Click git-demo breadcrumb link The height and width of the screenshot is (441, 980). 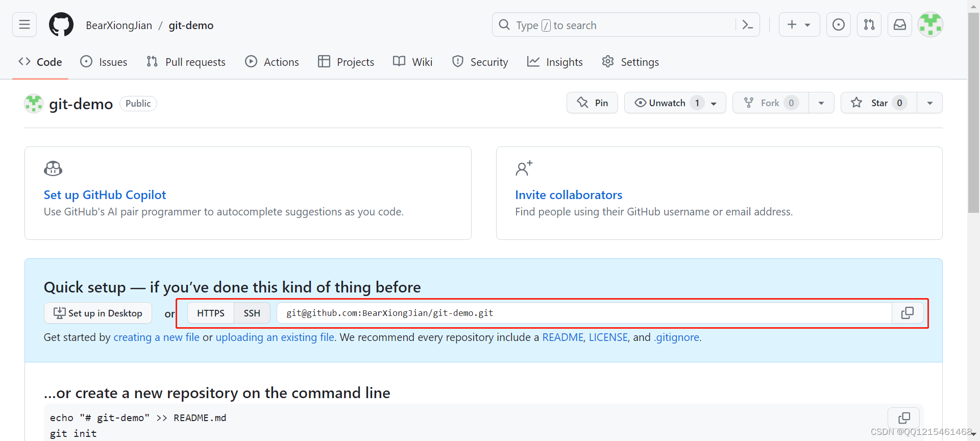[x=191, y=25]
